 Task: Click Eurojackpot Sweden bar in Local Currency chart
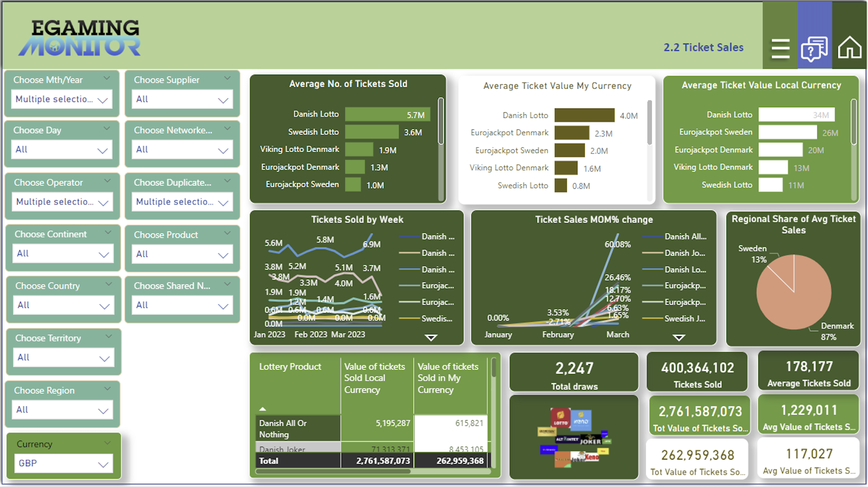(x=788, y=132)
